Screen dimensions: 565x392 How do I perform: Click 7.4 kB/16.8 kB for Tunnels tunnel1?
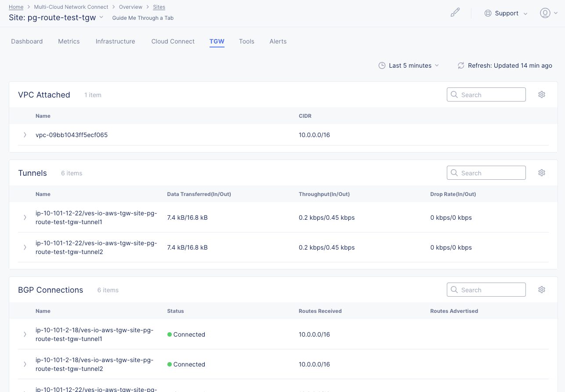coord(187,218)
